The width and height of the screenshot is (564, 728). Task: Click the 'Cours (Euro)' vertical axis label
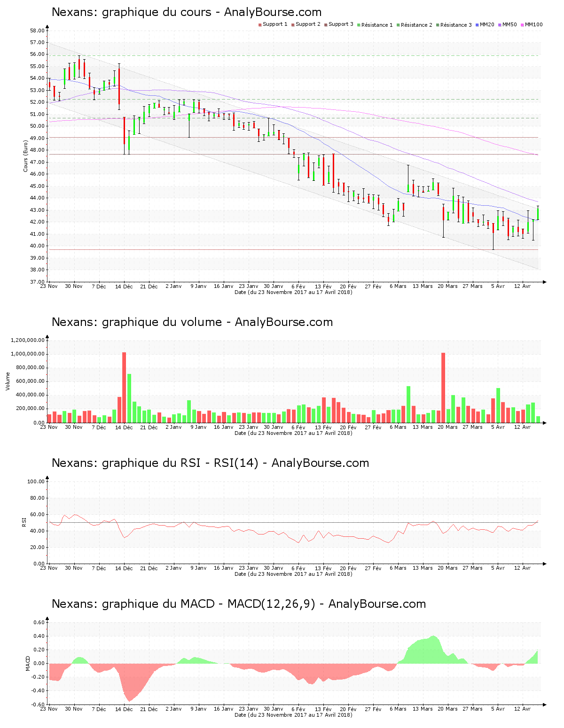click(25, 156)
